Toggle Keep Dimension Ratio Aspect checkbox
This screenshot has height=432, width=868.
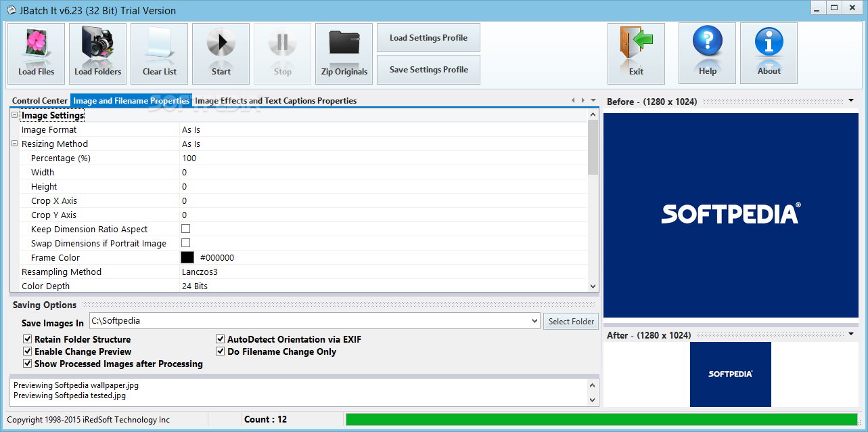(186, 229)
